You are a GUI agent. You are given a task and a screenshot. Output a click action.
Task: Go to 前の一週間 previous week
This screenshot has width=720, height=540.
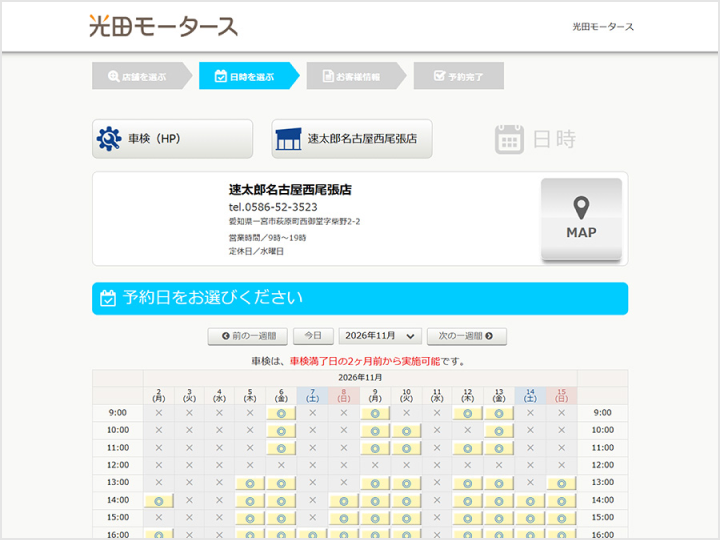click(248, 336)
